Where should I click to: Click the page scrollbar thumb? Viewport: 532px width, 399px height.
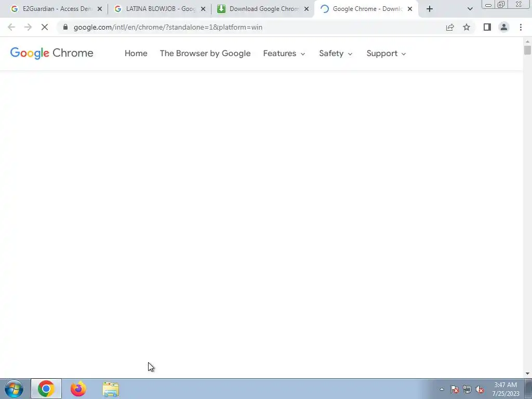[527, 50]
